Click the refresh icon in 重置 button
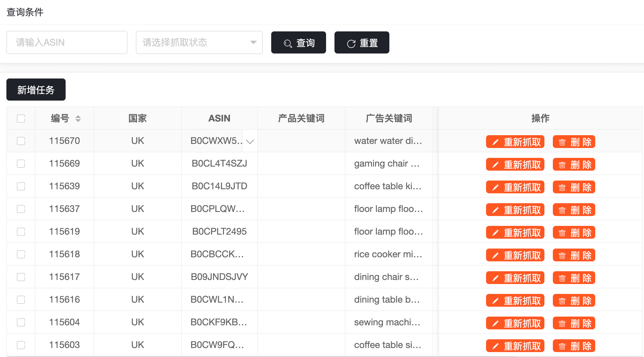The image size is (644, 357). click(x=351, y=44)
